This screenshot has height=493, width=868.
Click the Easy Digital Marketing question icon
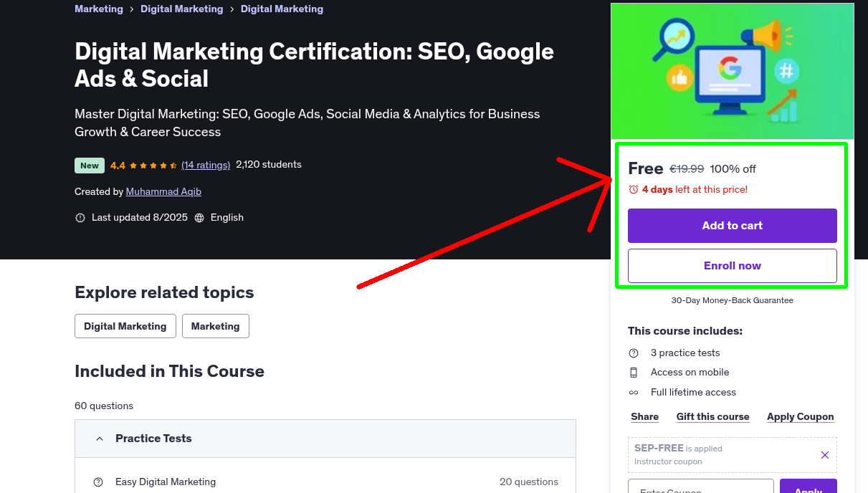coord(99,482)
